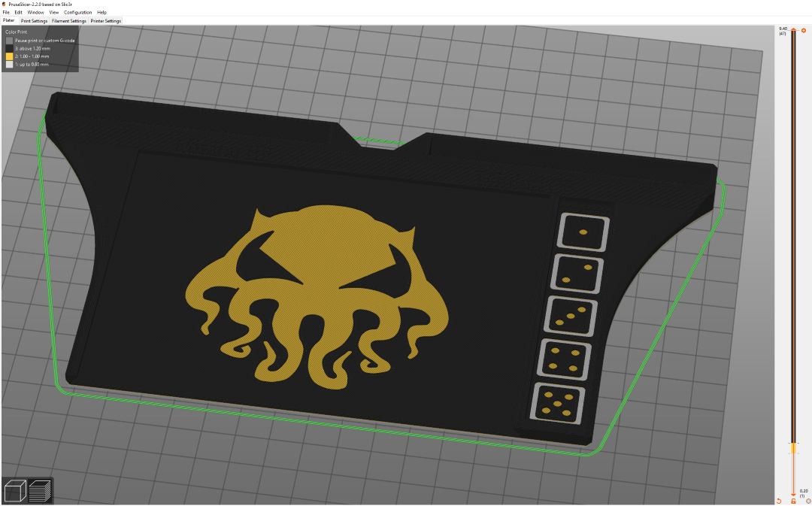Click the light gray swatch 'up to 0.80 mm'
Image resolution: width=812 pixels, height=506 pixels.
9,64
